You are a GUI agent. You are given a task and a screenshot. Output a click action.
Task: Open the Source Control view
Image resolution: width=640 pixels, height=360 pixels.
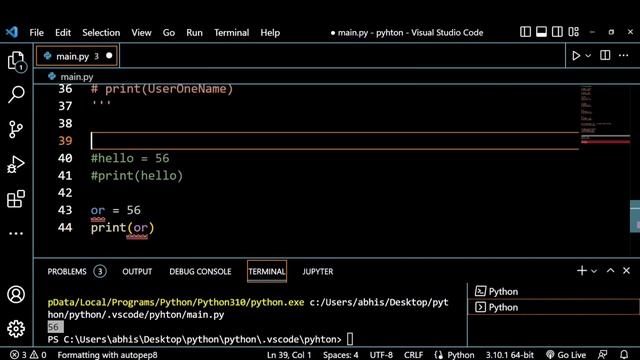[16, 129]
